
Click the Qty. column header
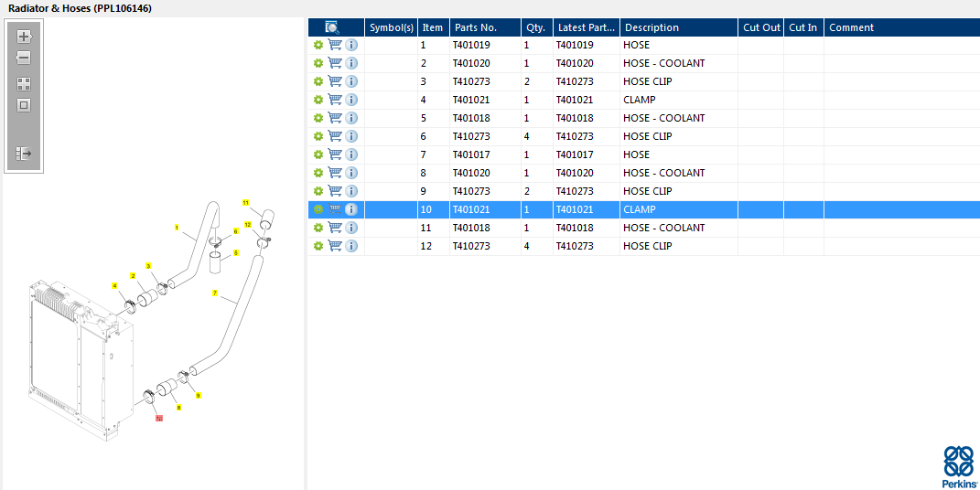click(535, 27)
